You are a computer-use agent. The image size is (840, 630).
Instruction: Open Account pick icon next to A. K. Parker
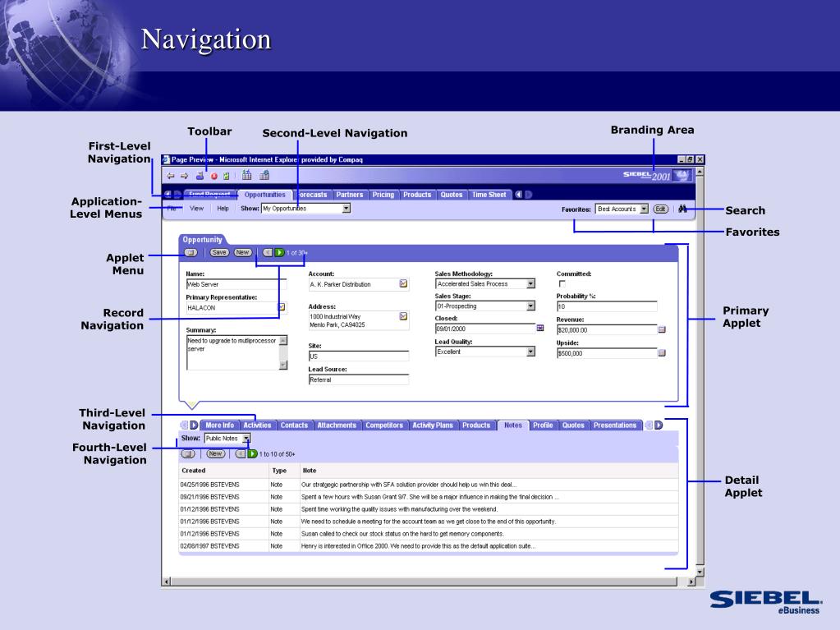(403, 284)
